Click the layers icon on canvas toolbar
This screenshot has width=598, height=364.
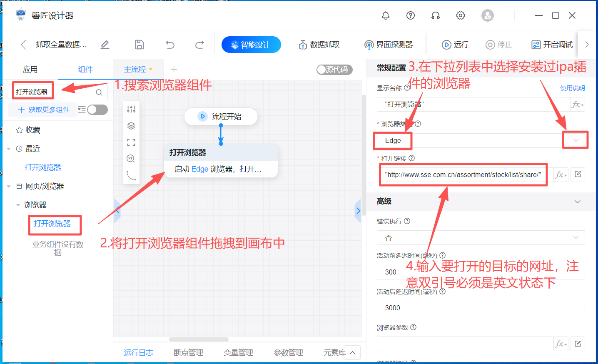pyautogui.click(x=131, y=126)
